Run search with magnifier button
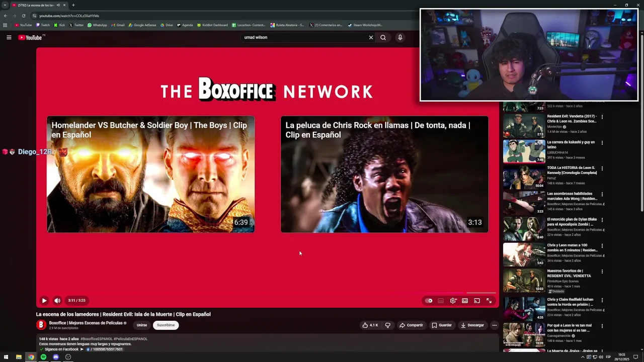 (383, 37)
